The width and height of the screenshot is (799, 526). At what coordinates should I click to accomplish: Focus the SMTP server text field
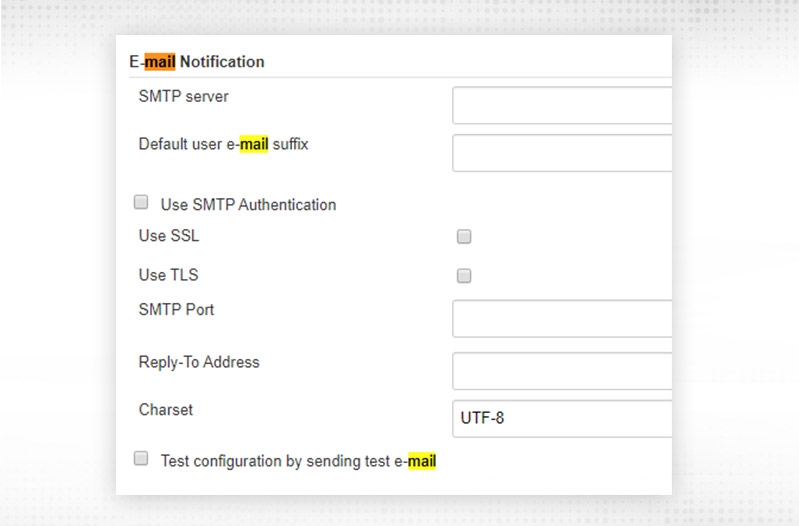click(561, 105)
